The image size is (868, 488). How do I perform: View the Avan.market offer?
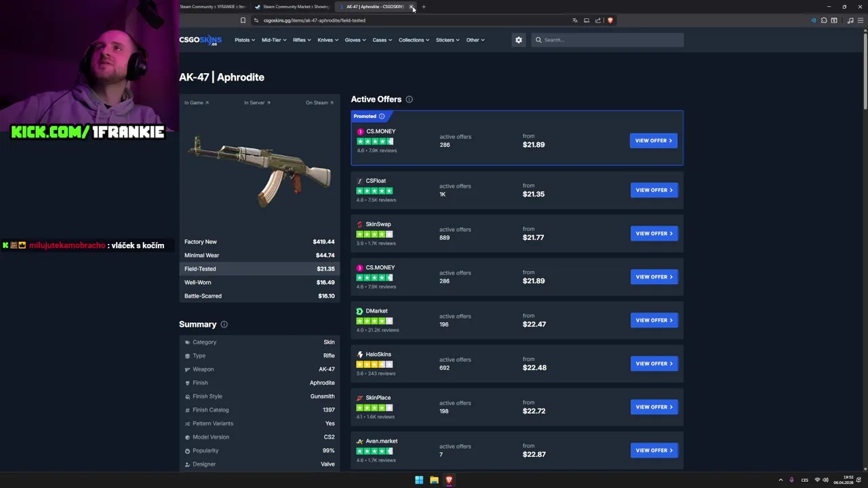(x=654, y=451)
